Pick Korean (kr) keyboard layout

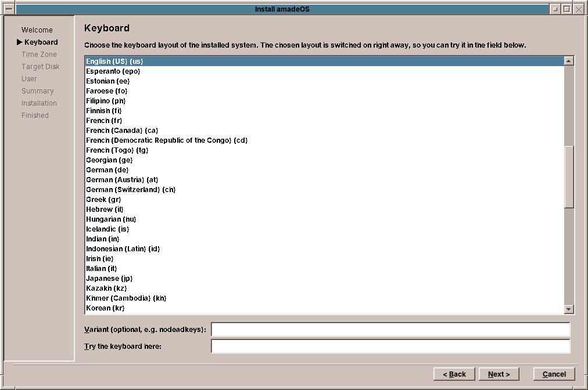coord(324,308)
